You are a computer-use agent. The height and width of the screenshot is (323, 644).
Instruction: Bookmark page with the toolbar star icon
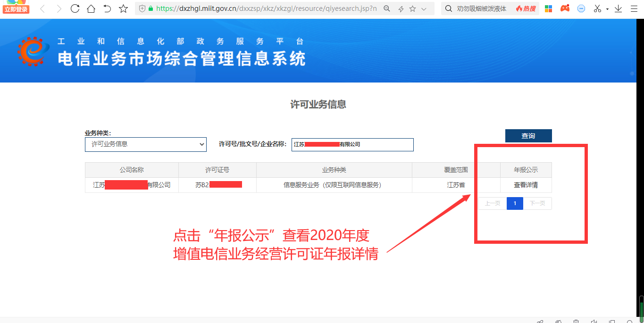click(123, 8)
